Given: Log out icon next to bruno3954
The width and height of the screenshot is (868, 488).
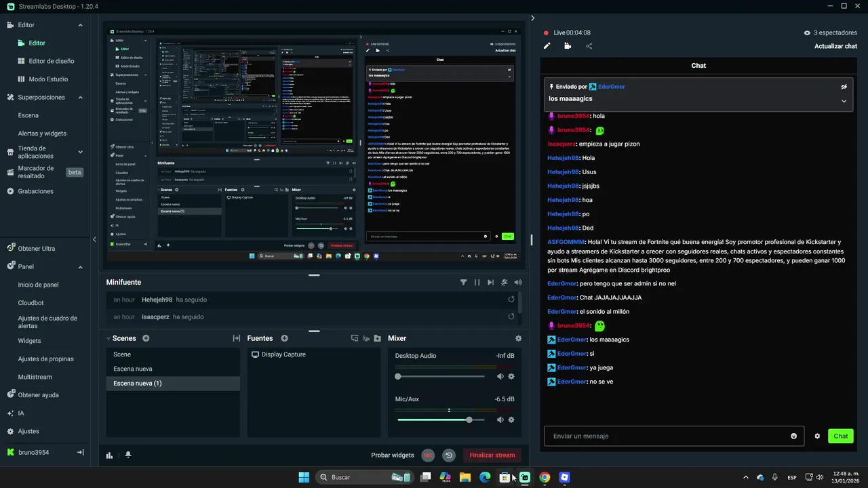Looking at the screenshot, I should click(x=80, y=452).
